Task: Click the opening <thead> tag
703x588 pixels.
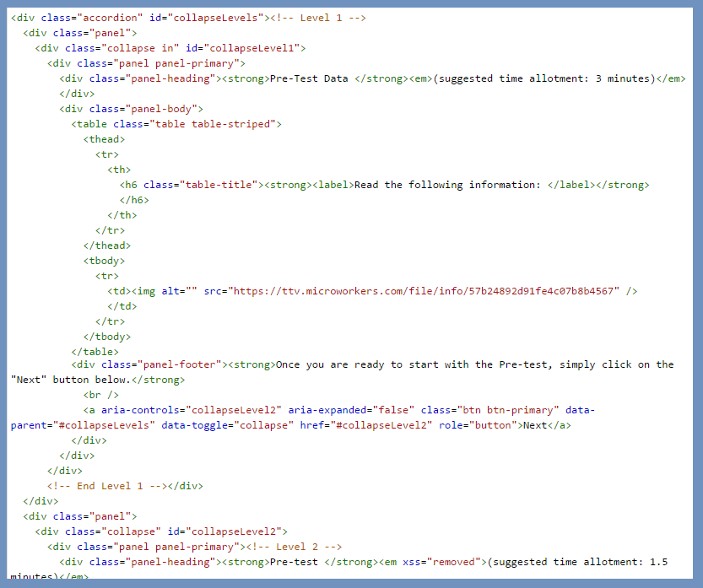Action: coord(104,139)
